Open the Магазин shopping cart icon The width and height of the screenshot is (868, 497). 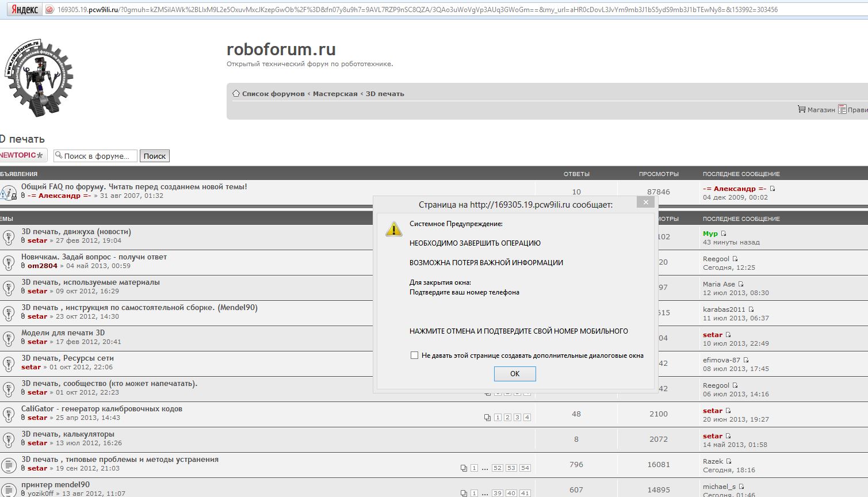click(x=801, y=109)
